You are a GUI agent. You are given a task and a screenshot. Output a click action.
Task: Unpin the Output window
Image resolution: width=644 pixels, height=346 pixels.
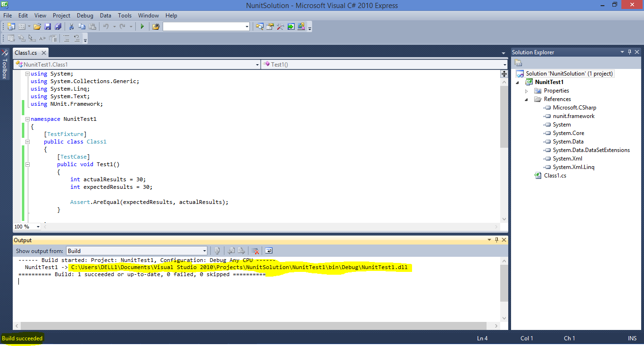pyautogui.click(x=496, y=240)
